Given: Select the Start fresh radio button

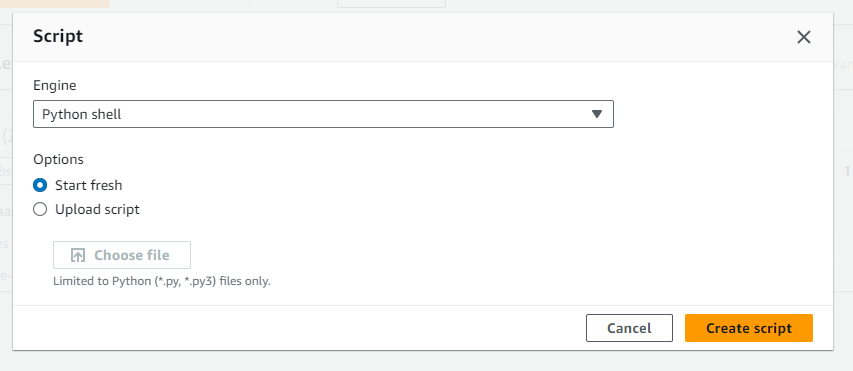Looking at the screenshot, I should pos(40,186).
